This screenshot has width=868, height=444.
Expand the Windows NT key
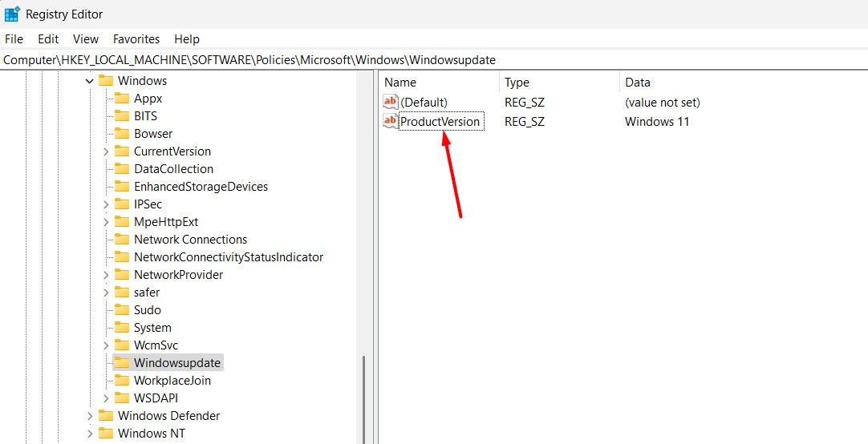[x=90, y=434]
